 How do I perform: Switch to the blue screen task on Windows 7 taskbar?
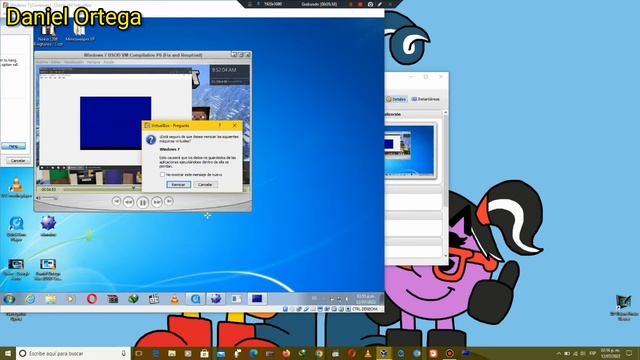(257, 299)
